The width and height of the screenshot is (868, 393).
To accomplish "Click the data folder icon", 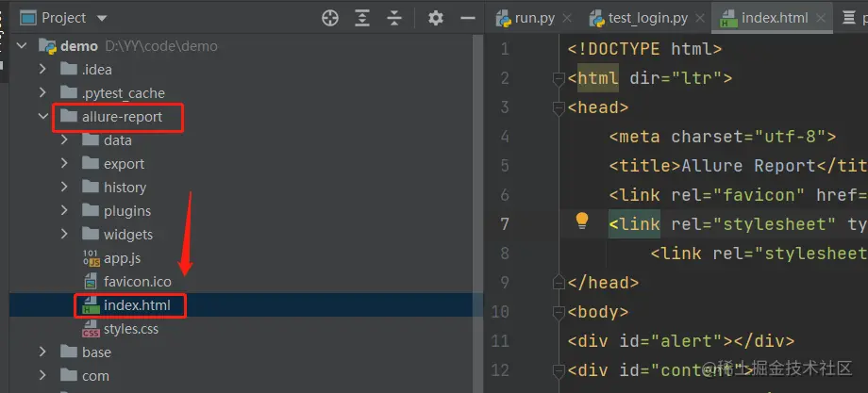I will 91,139.
